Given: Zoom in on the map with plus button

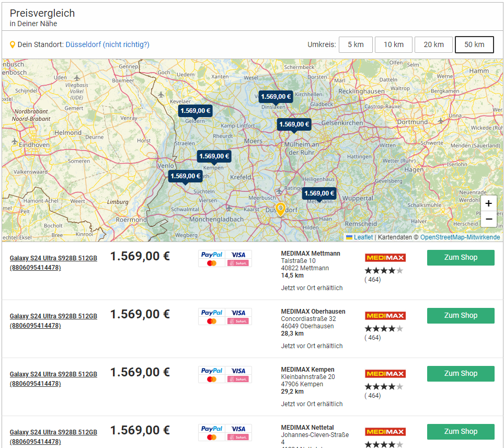Looking at the screenshot, I should 488,204.
